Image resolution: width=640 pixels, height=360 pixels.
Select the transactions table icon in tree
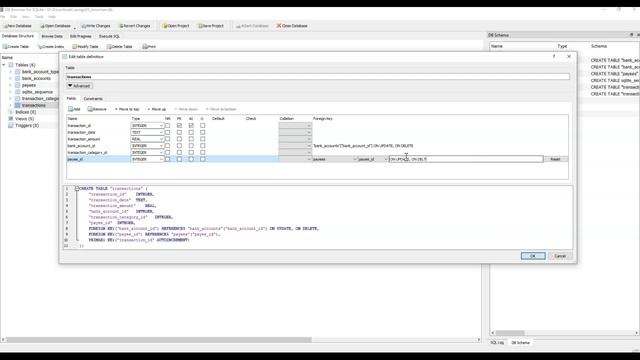[18, 105]
